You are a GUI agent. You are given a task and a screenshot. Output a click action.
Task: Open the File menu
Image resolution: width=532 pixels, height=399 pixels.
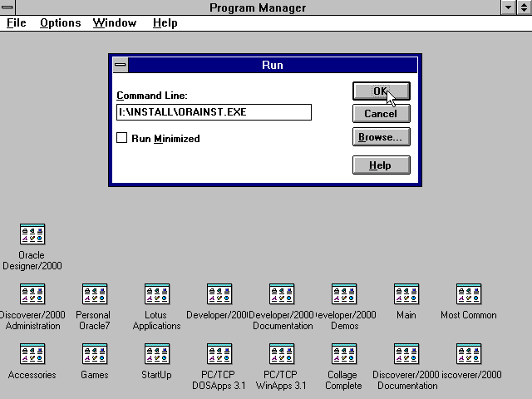tap(17, 23)
